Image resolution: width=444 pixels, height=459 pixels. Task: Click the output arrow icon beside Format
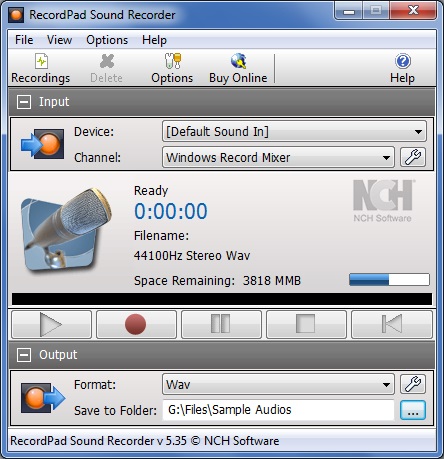coord(43,398)
